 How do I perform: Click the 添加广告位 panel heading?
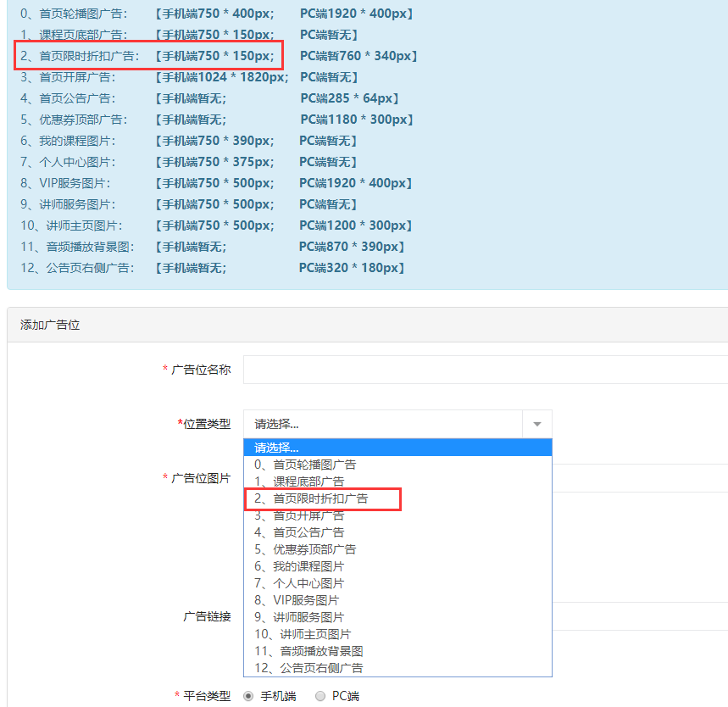coord(50,325)
